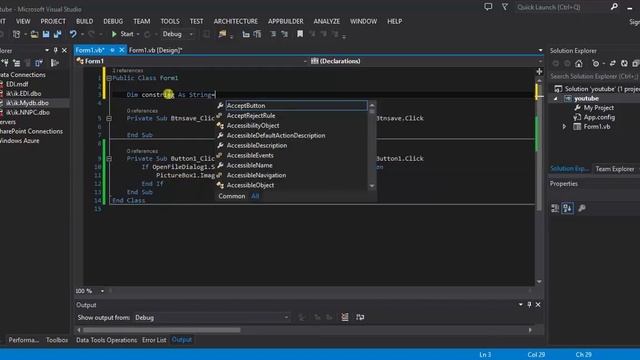Collapse the youtube project node

pos(556,99)
